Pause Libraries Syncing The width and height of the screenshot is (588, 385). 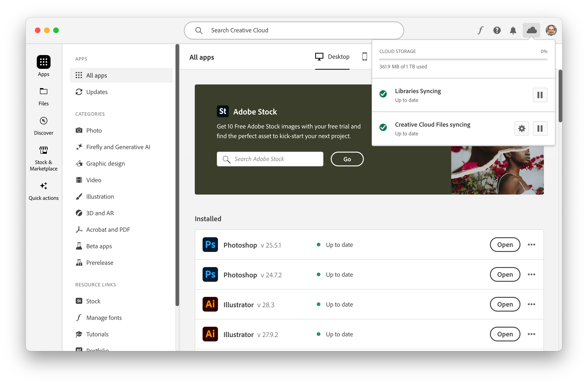coord(540,95)
